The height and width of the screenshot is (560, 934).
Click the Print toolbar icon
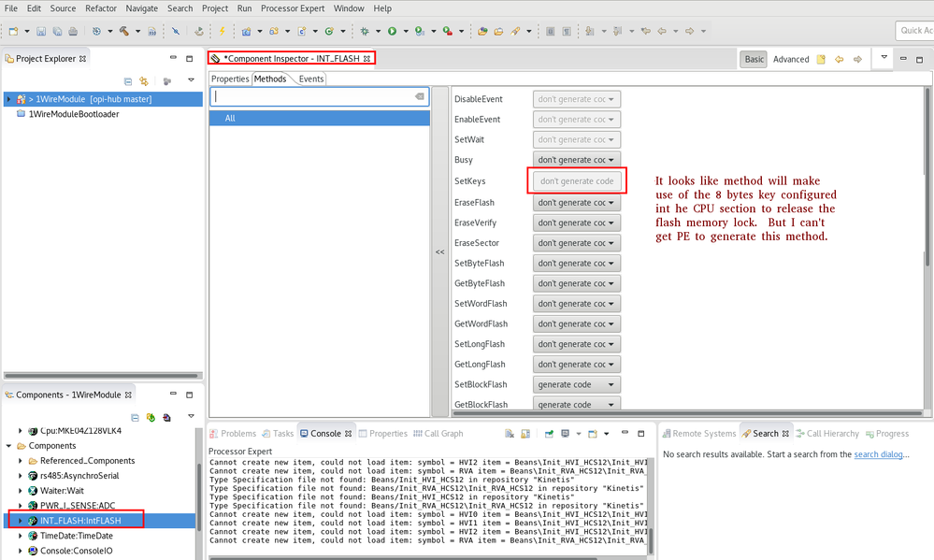73,31
